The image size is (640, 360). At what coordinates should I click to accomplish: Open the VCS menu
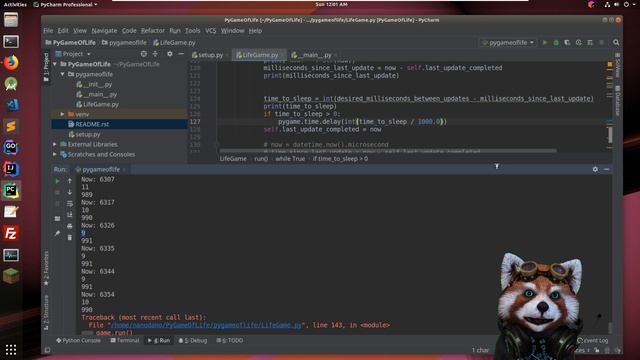point(211,31)
